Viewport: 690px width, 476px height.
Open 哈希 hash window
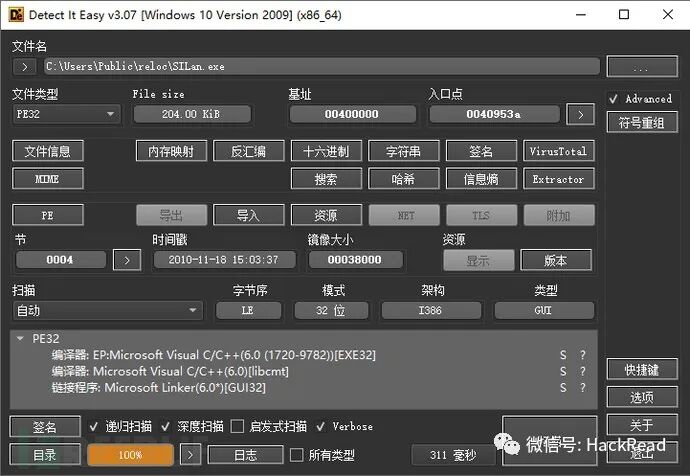point(404,179)
